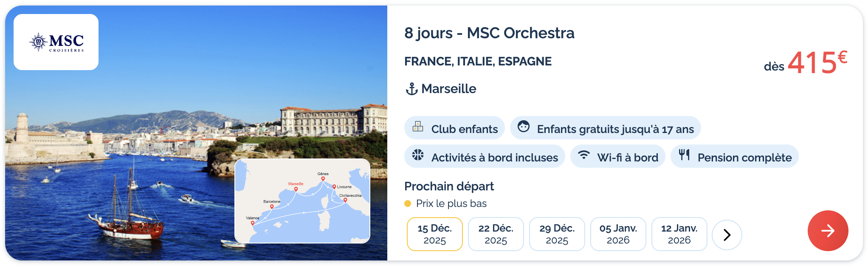This screenshot has width=868, height=266.
Task: Show next departure dates with chevron
Action: tap(727, 235)
